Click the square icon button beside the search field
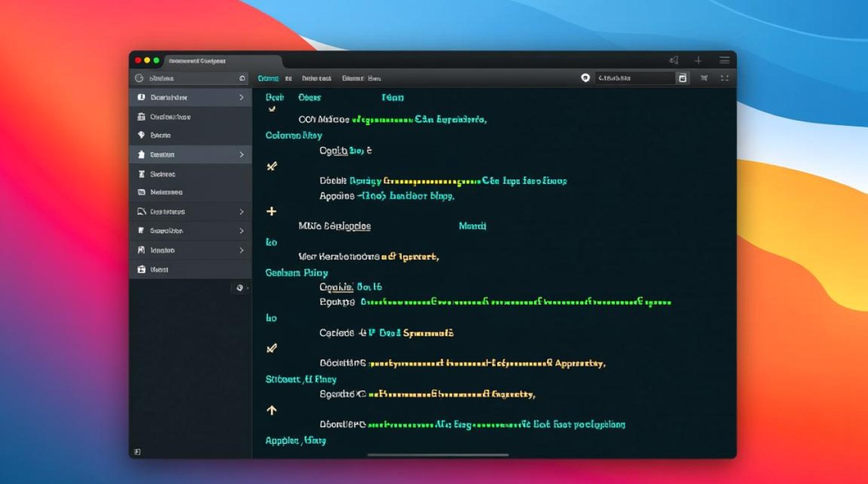The image size is (868, 484). click(682, 78)
